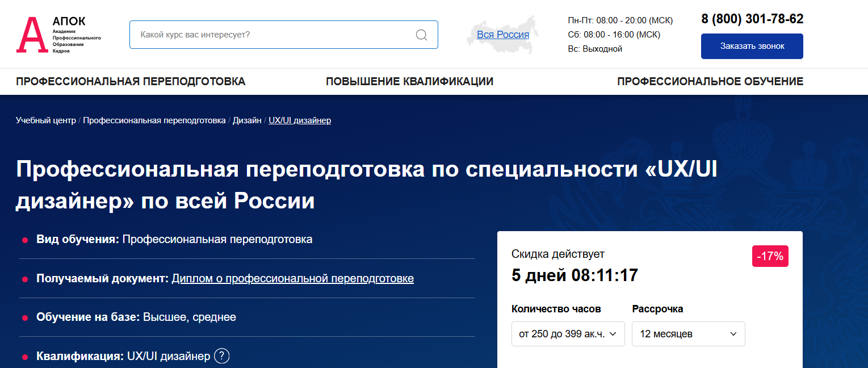Screen dimensions: 868x368
Task: Navigate to Дизайн breadcrumb
Action: [247, 120]
